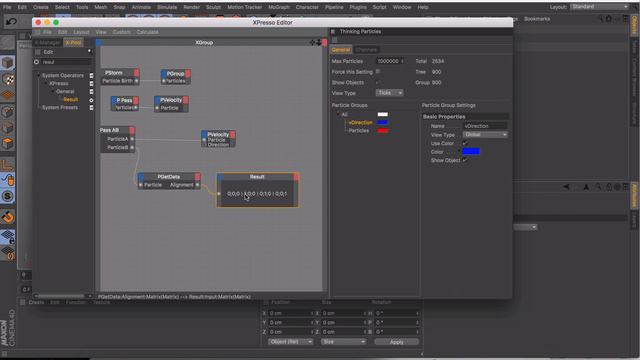Select the cube model mode icon in left palette
The image size is (640, 360).
tap(8, 62)
